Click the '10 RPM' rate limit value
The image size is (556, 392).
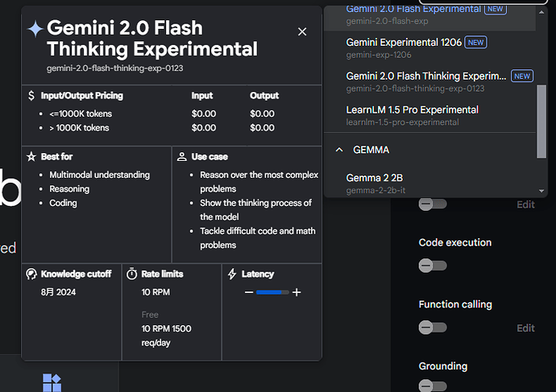tap(156, 292)
